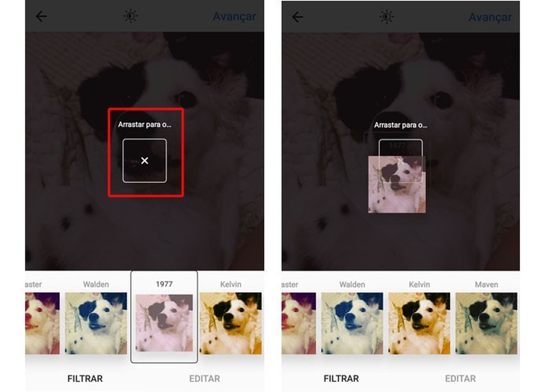Click the 'Arrastar para o...' label on left
The height and width of the screenshot is (392, 545).
[x=145, y=125]
